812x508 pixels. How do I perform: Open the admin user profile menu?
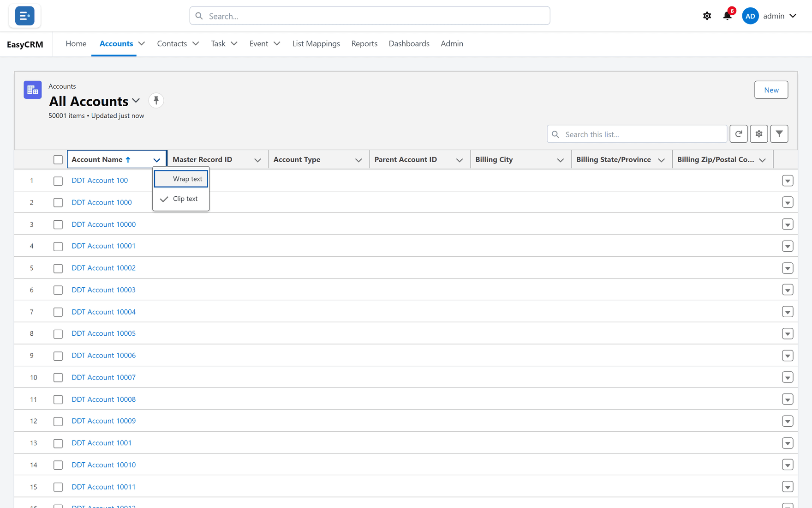770,16
